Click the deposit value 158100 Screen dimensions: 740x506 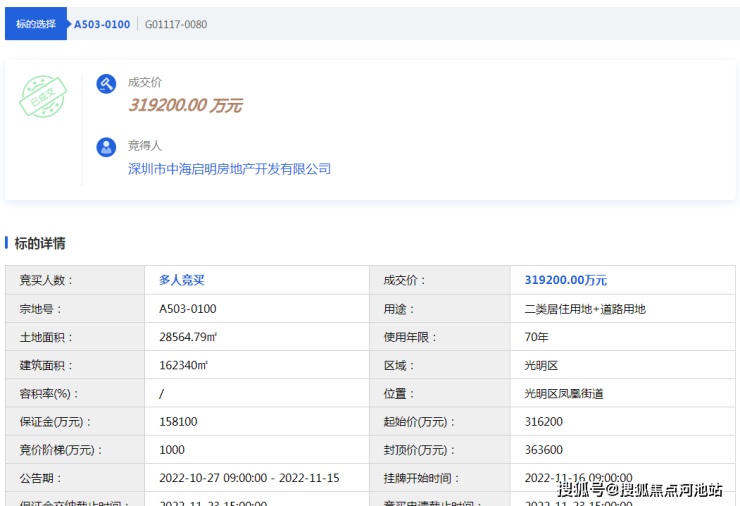[178, 422]
